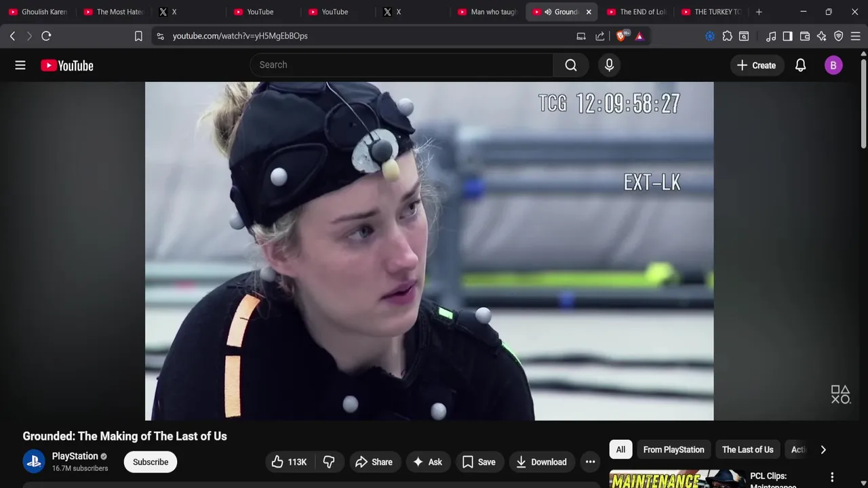Dislike this video
Viewport: 868px width, 488px height.
point(329,462)
